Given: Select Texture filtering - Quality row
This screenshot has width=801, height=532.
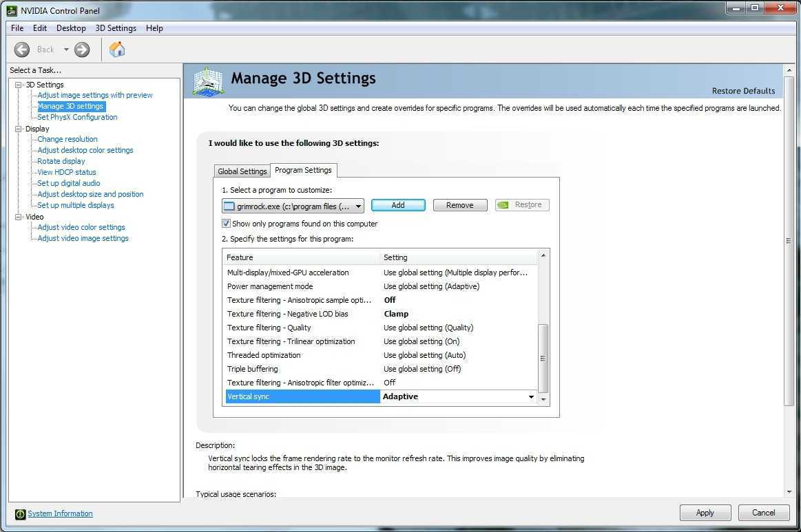Looking at the screenshot, I should (381, 328).
